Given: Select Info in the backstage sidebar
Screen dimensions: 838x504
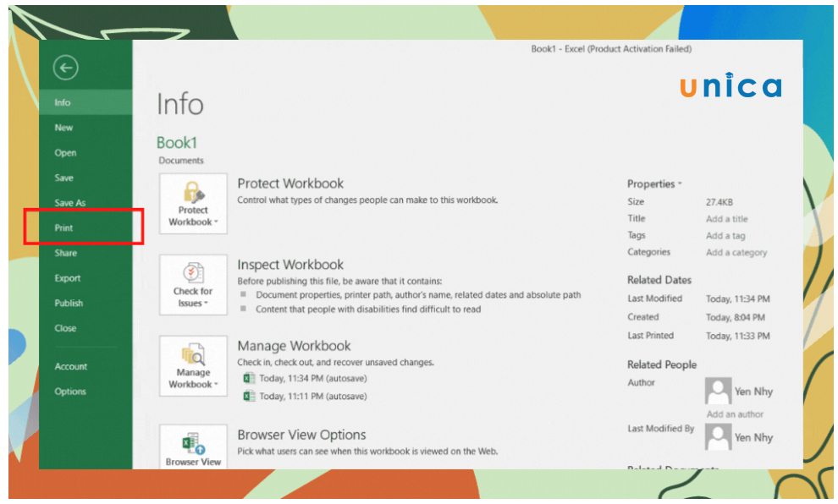Looking at the screenshot, I should click(85, 102).
